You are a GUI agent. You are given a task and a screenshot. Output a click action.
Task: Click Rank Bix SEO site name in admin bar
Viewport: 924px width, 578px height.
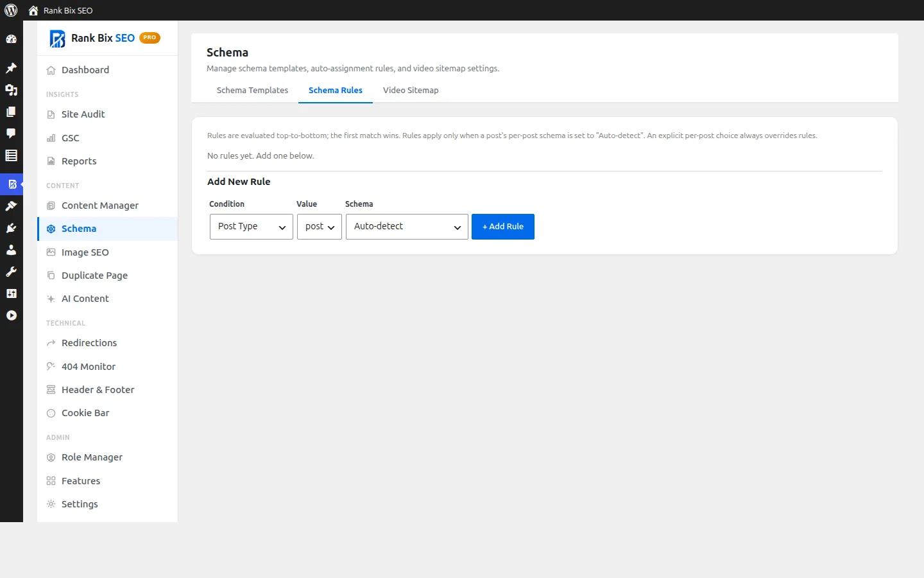click(x=68, y=10)
